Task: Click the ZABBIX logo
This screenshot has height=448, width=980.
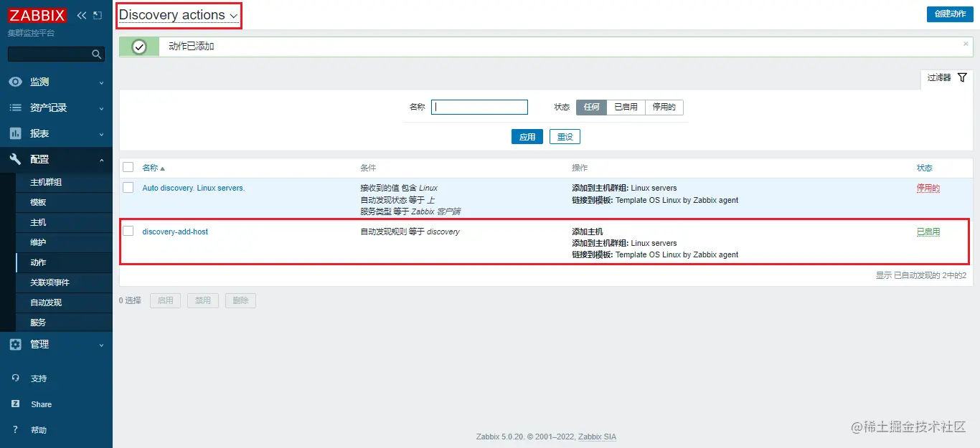Action: [37, 15]
